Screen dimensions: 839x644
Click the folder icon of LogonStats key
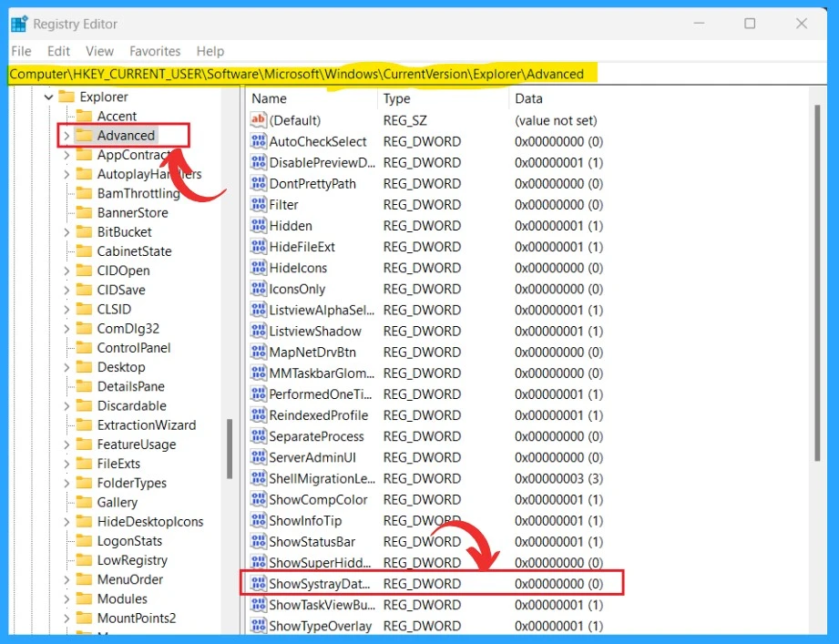tap(84, 541)
